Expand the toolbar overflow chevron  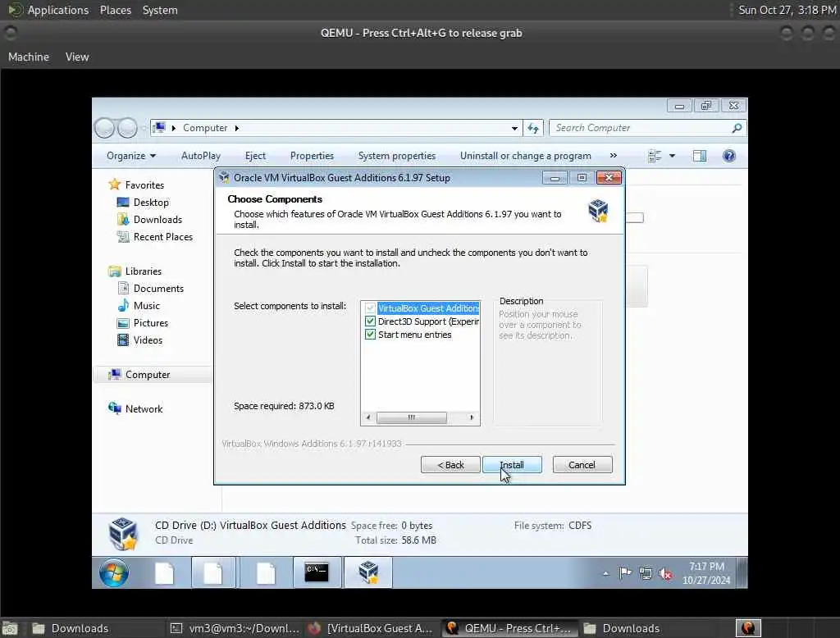(x=614, y=155)
